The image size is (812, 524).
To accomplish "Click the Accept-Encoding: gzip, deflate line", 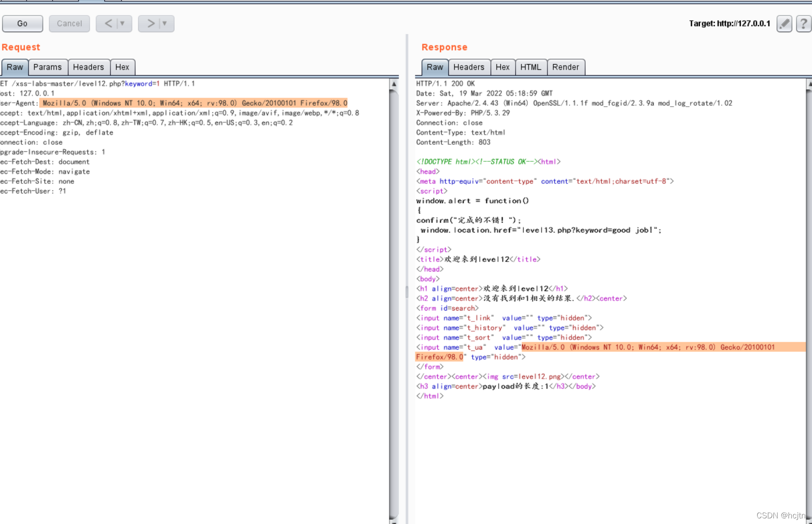I will click(56, 133).
